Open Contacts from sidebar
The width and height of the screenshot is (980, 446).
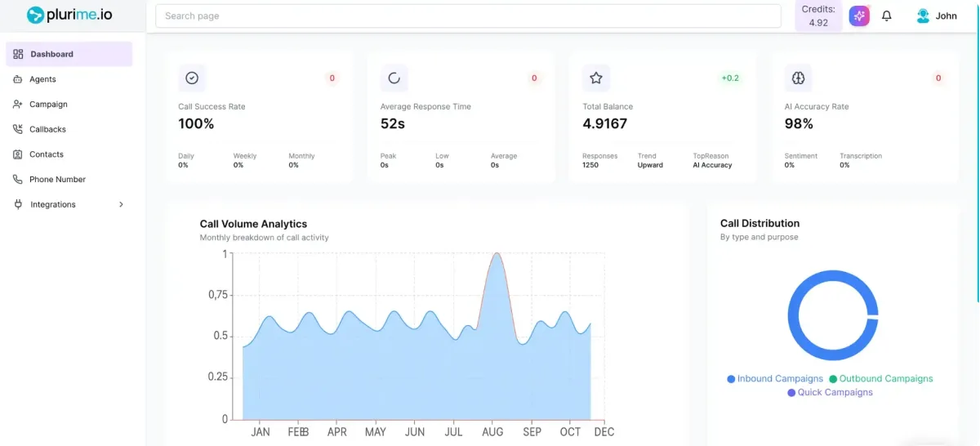coord(69,154)
